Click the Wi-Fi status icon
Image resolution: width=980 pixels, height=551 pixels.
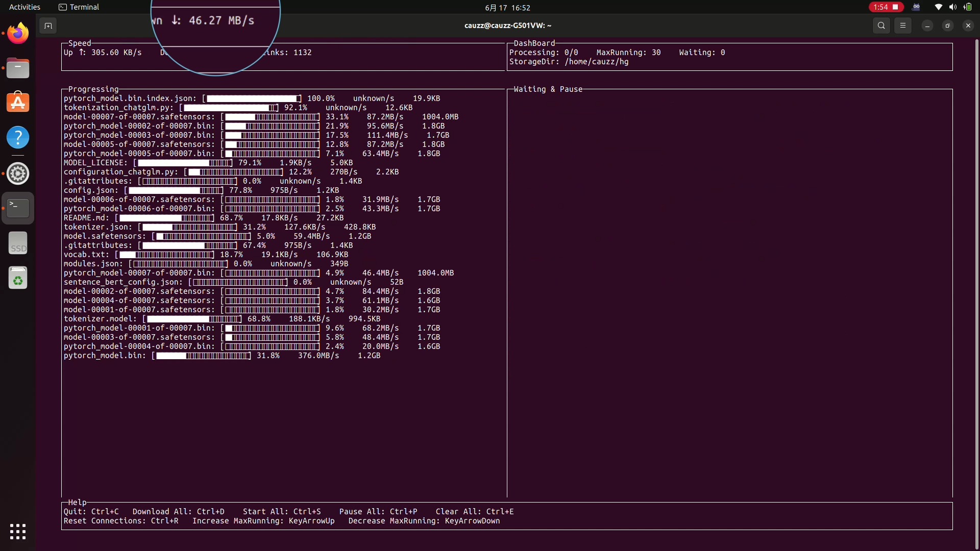coord(938,7)
